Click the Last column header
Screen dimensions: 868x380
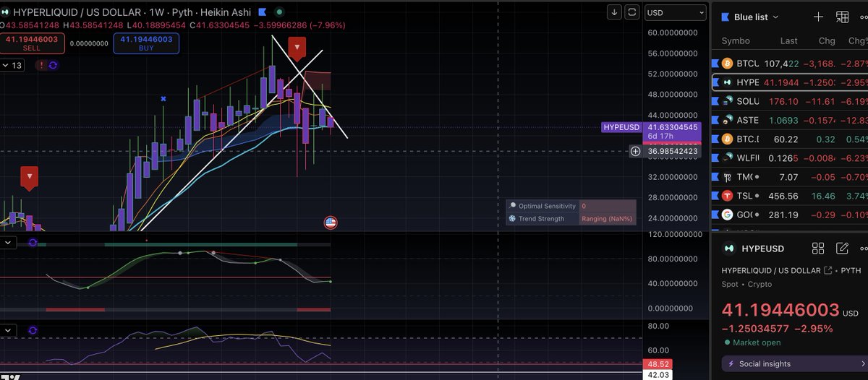point(788,40)
